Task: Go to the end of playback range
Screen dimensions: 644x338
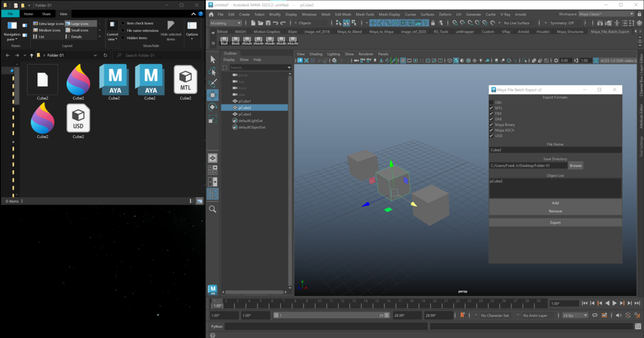Action: click(x=637, y=303)
